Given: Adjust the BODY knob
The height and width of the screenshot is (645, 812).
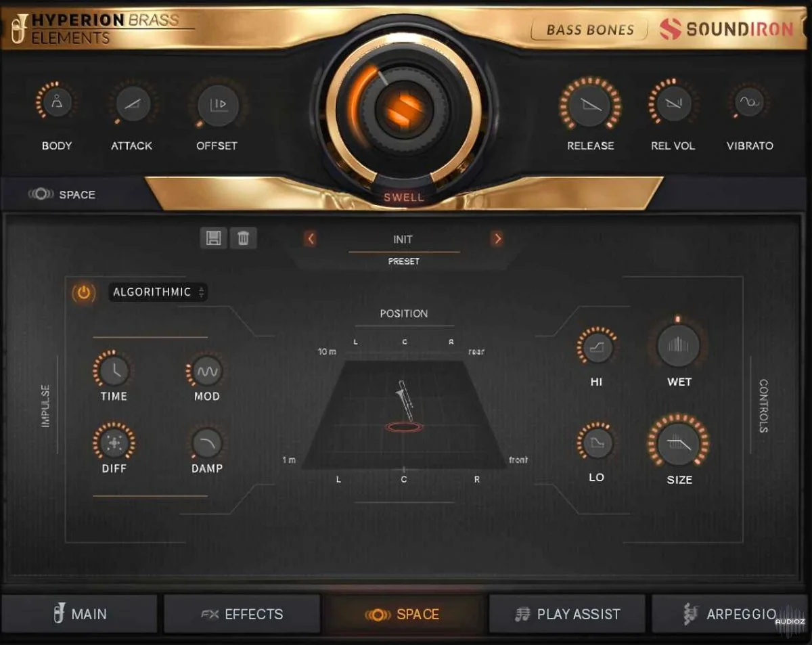Looking at the screenshot, I should [56, 103].
